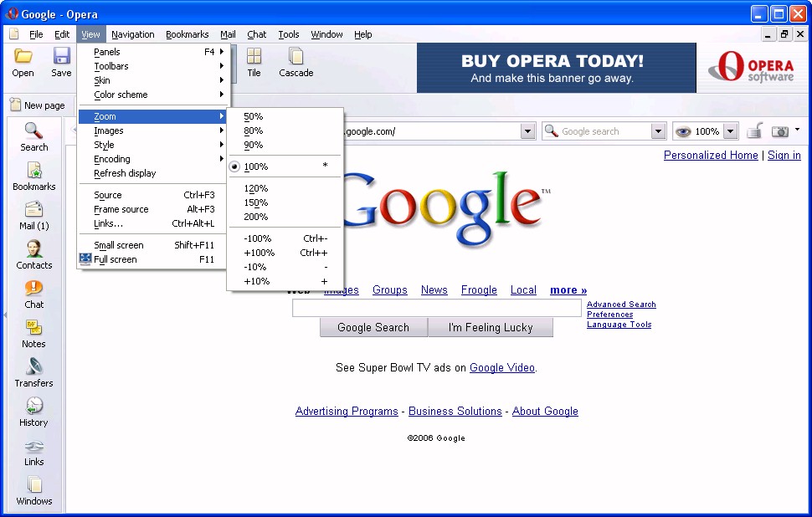Screen dimensions: 812x517
Task: Click the Open folder toolbar icon
Action: pos(23,56)
